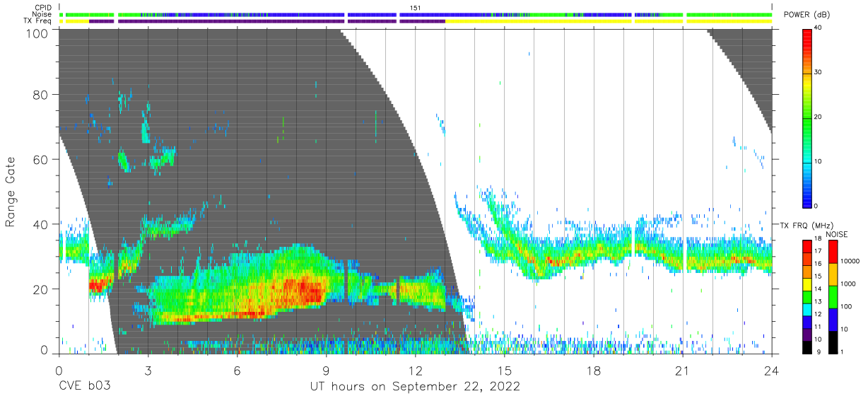Click the '0' tick on POWER color bar
This screenshot has width=868, height=401.
[816, 206]
